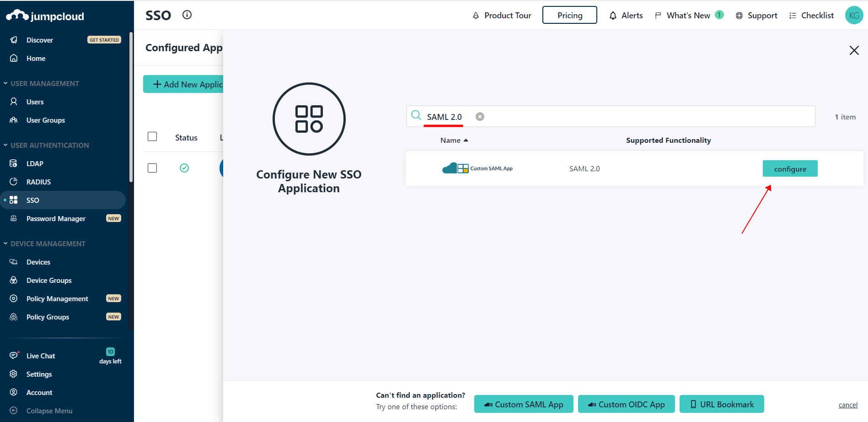Select the RADIUS icon in sidebar
868x422 pixels.
(14, 182)
